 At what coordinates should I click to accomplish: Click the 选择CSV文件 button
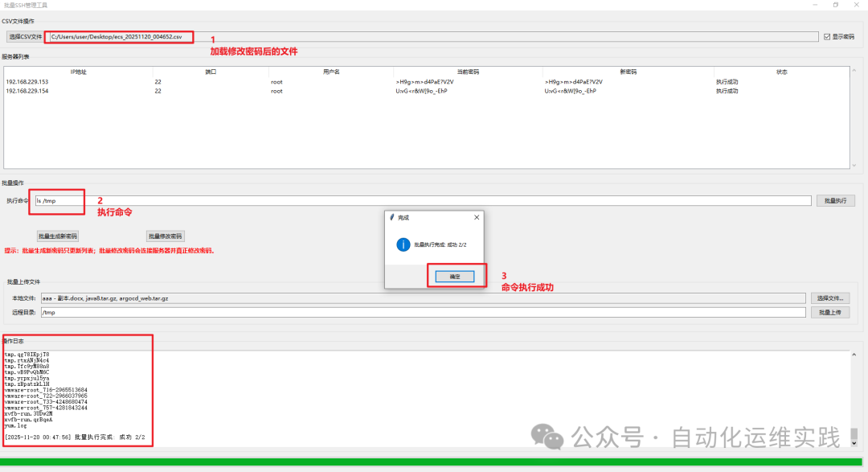coord(26,36)
